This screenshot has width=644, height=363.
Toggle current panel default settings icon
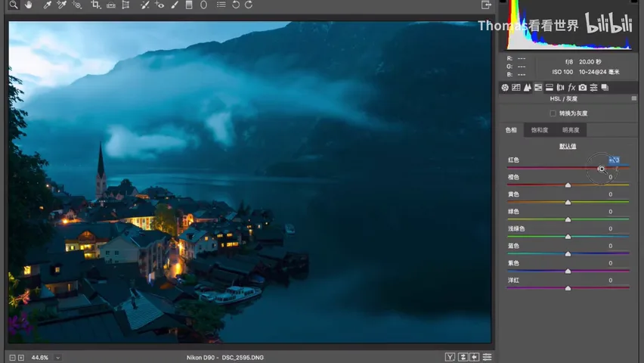point(487,357)
